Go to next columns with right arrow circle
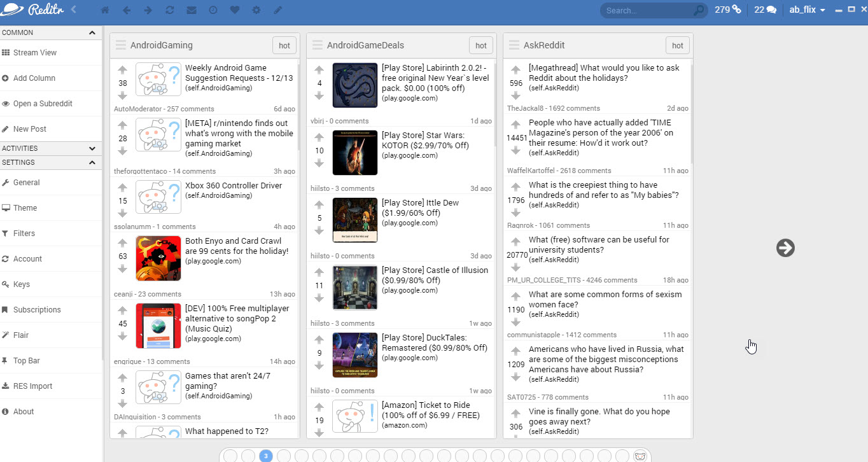The width and height of the screenshot is (868, 462). tap(785, 248)
